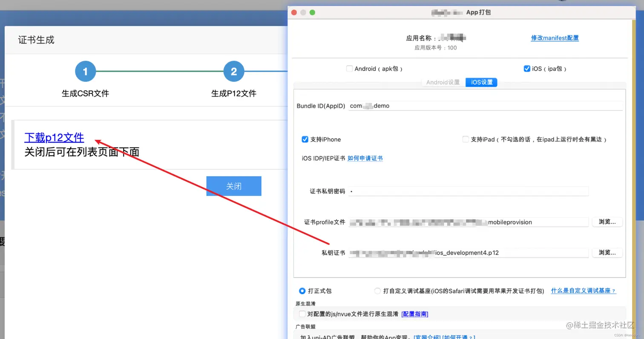The image size is (644, 339).
Task: Toggle the 支持iPhone checkbox
Action: (x=305, y=139)
